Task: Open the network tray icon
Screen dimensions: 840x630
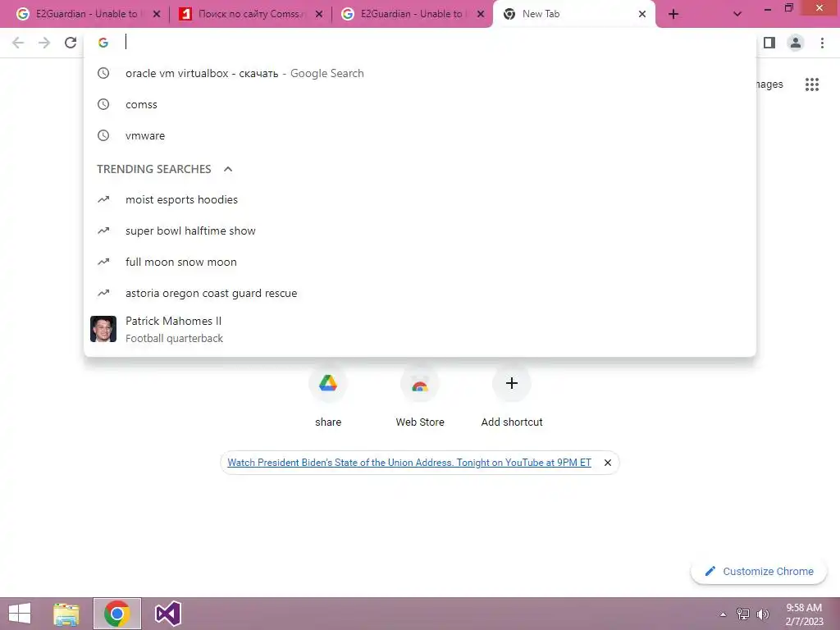Action: pyautogui.click(x=743, y=614)
